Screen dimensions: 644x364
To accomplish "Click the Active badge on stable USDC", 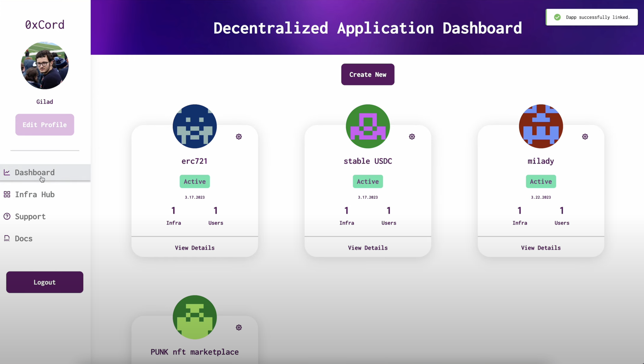I will click(x=368, y=181).
